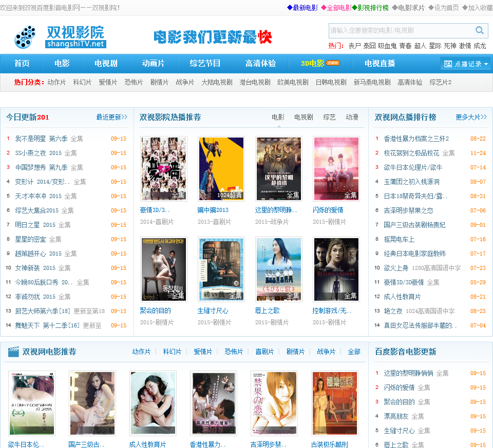Click the 设为首页 top link

point(443,8)
